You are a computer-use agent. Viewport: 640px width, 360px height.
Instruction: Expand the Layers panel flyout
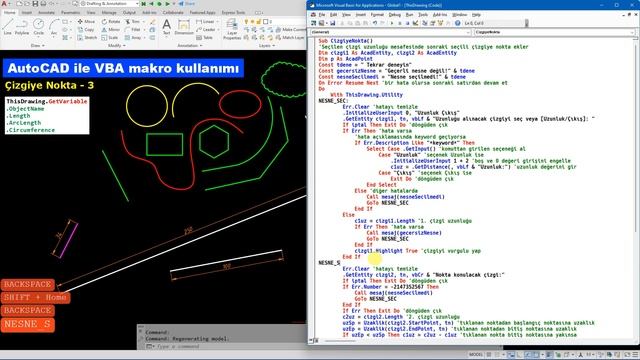267,46
